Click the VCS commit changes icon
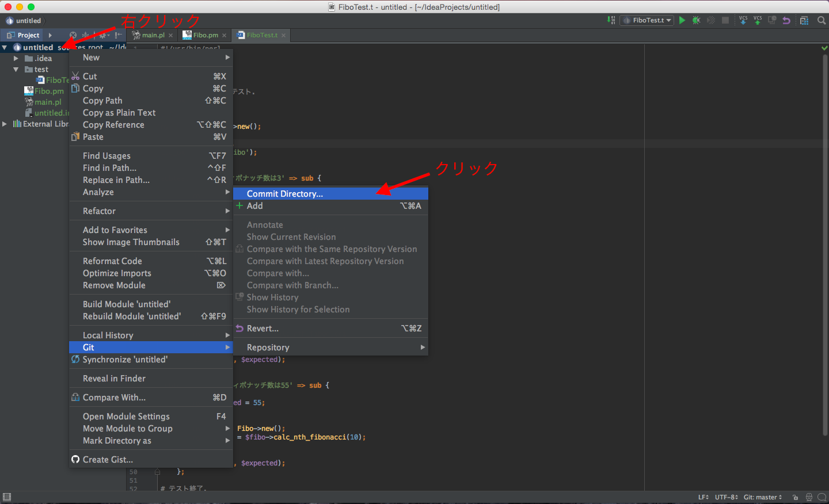829x504 pixels. [x=758, y=20]
